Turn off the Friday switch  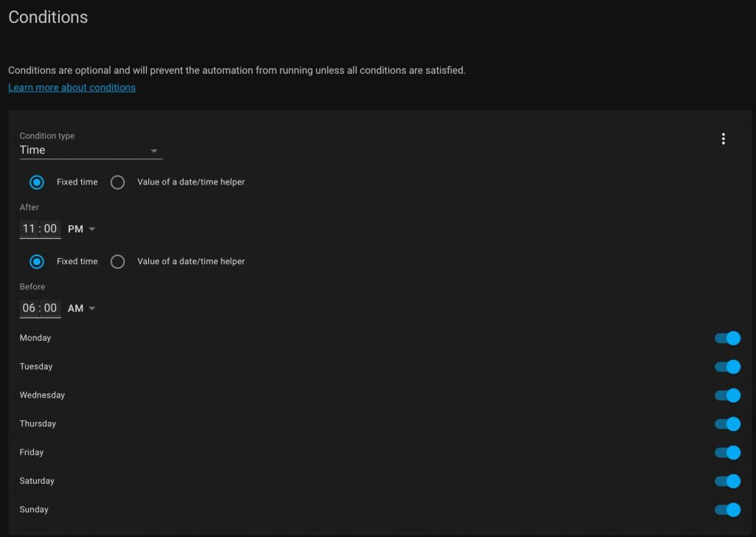pyautogui.click(x=727, y=452)
